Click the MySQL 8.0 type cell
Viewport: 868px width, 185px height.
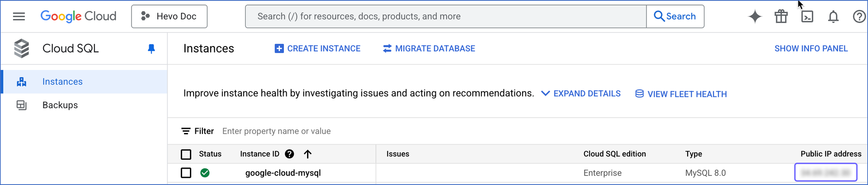click(x=705, y=173)
